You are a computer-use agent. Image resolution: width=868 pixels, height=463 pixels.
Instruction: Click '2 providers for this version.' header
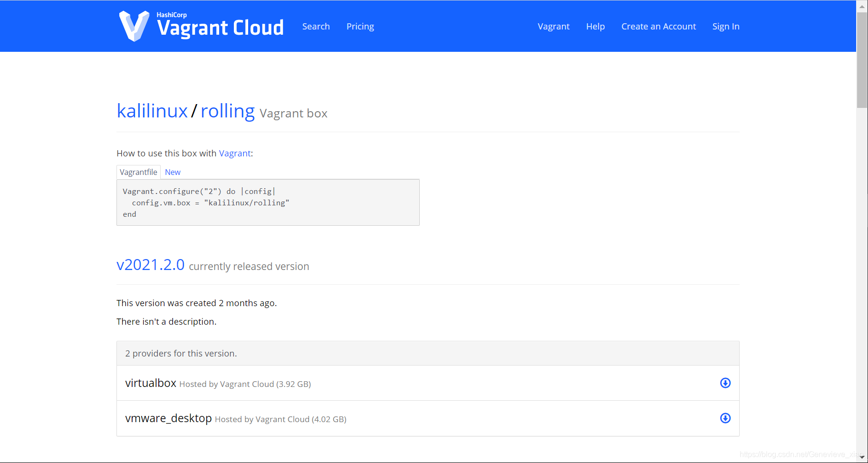(x=428, y=353)
